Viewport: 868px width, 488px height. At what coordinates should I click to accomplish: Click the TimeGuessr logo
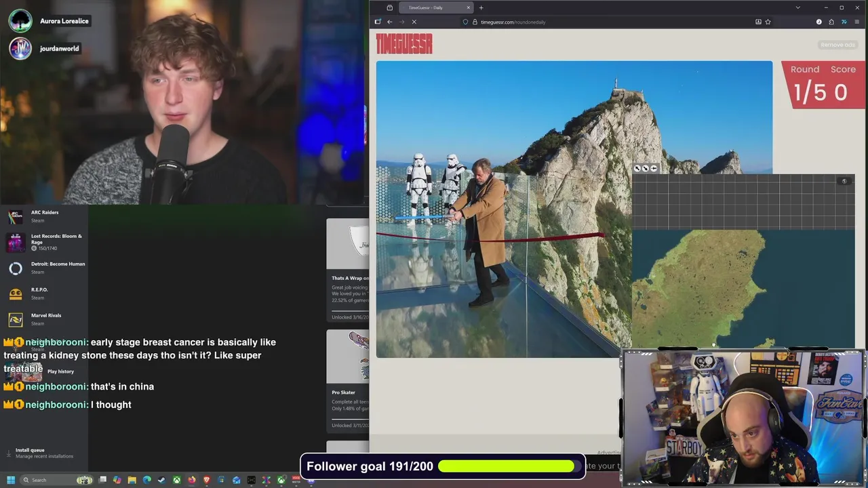[404, 44]
